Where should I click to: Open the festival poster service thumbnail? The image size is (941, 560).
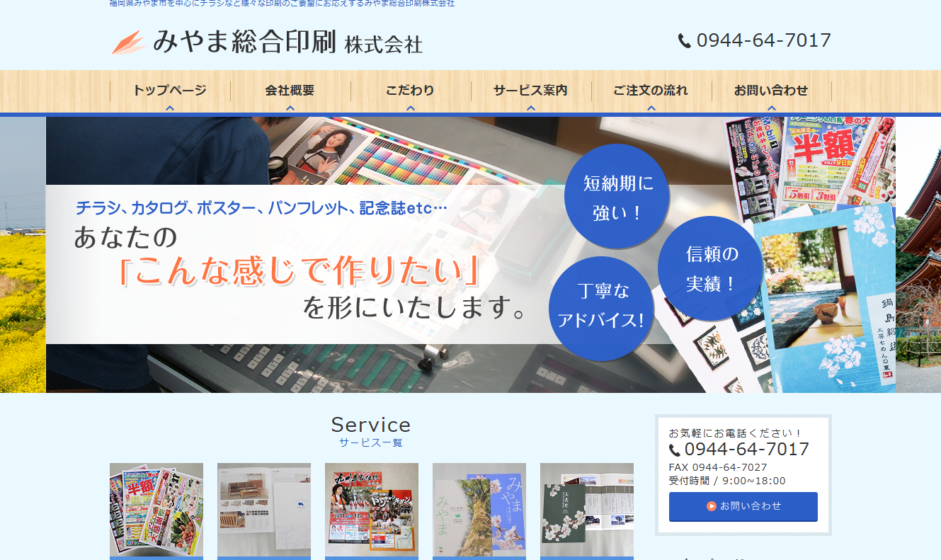pos(372,510)
